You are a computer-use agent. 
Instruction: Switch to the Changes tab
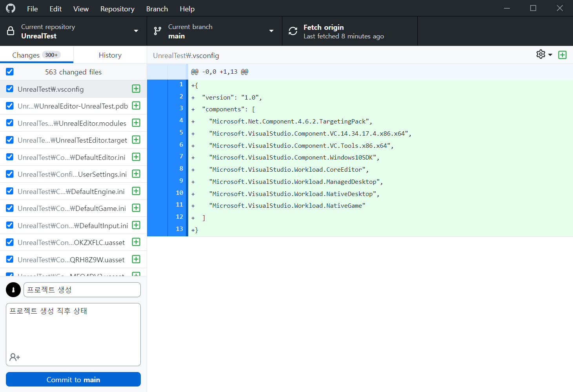(36, 55)
